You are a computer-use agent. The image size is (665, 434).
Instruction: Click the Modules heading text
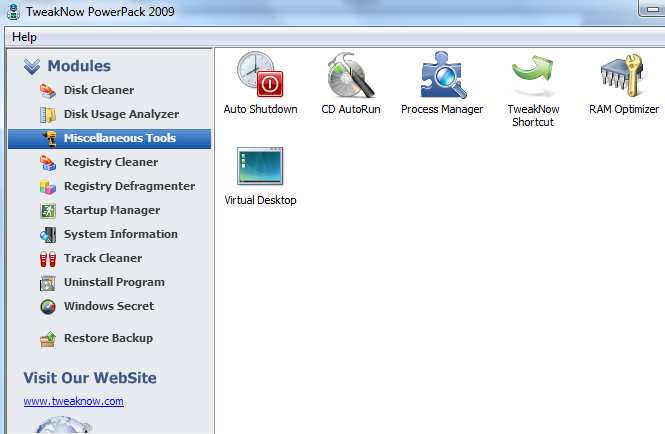(x=79, y=66)
